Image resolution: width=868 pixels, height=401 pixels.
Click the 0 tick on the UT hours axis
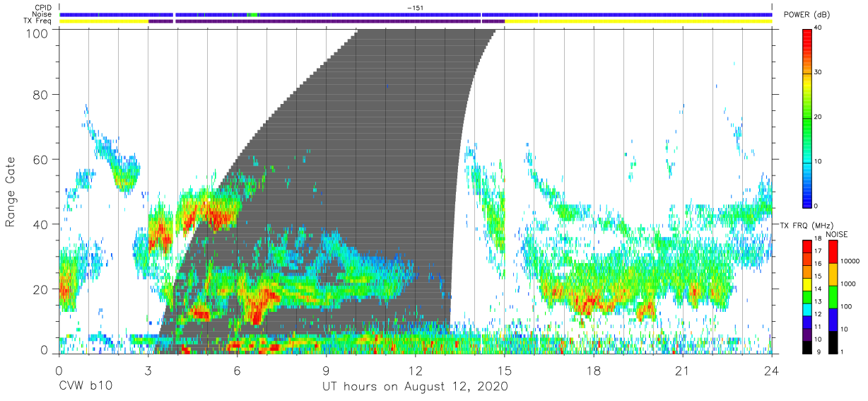(x=59, y=371)
